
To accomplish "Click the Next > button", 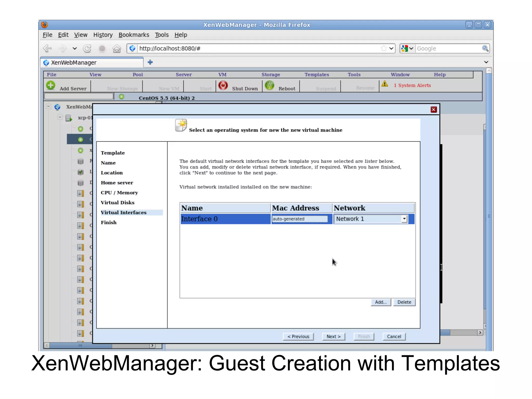I will tap(334, 336).
